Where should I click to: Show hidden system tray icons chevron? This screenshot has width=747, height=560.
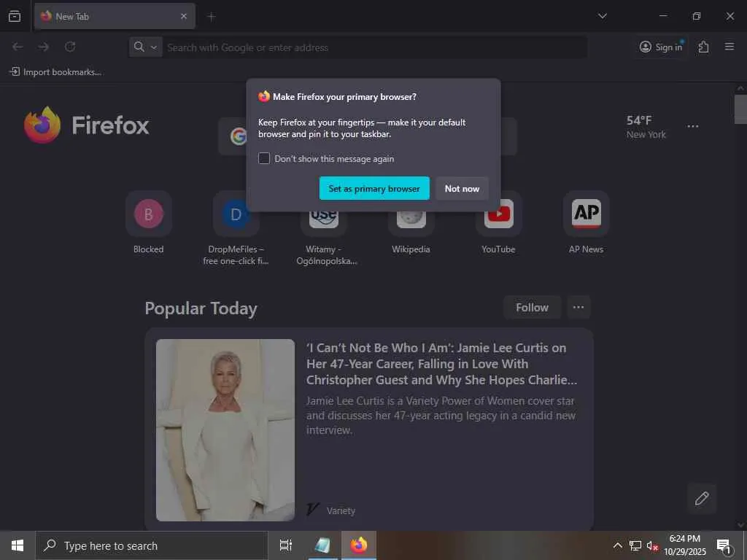(x=617, y=545)
